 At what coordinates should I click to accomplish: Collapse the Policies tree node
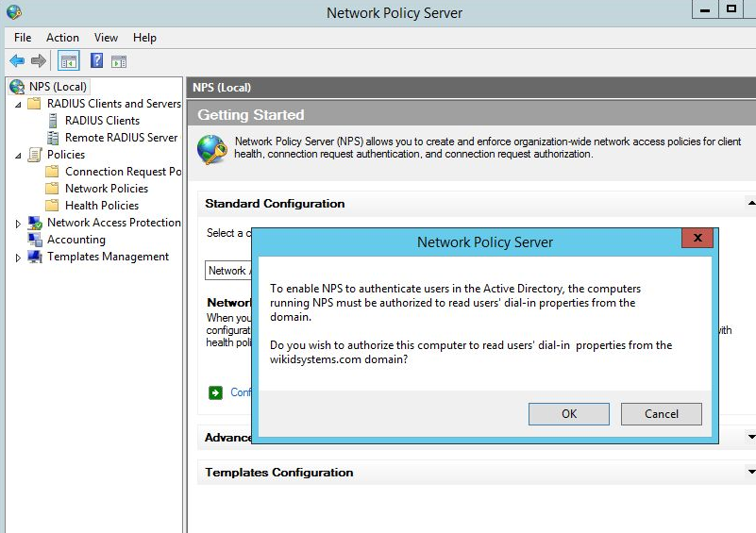pos(18,156)
